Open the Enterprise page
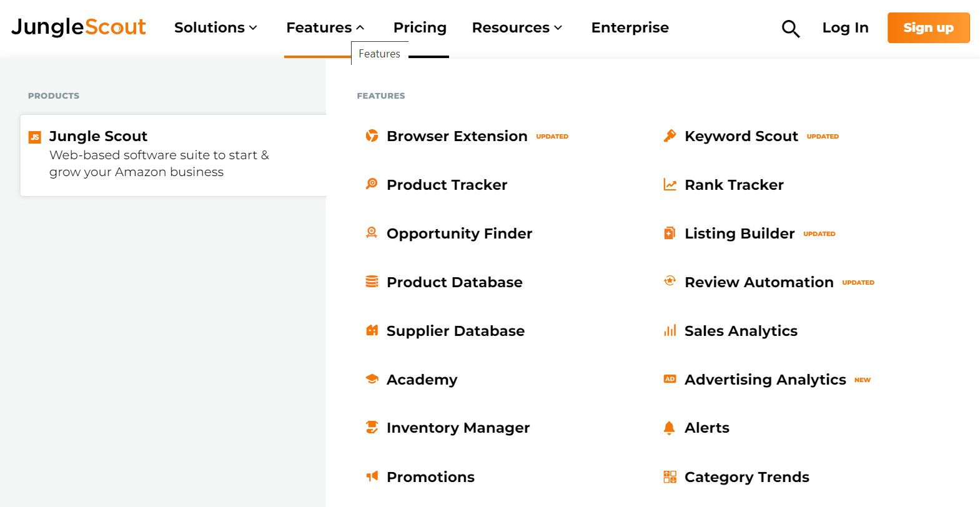This screenshot has height=507, width=980. point(630,27)
